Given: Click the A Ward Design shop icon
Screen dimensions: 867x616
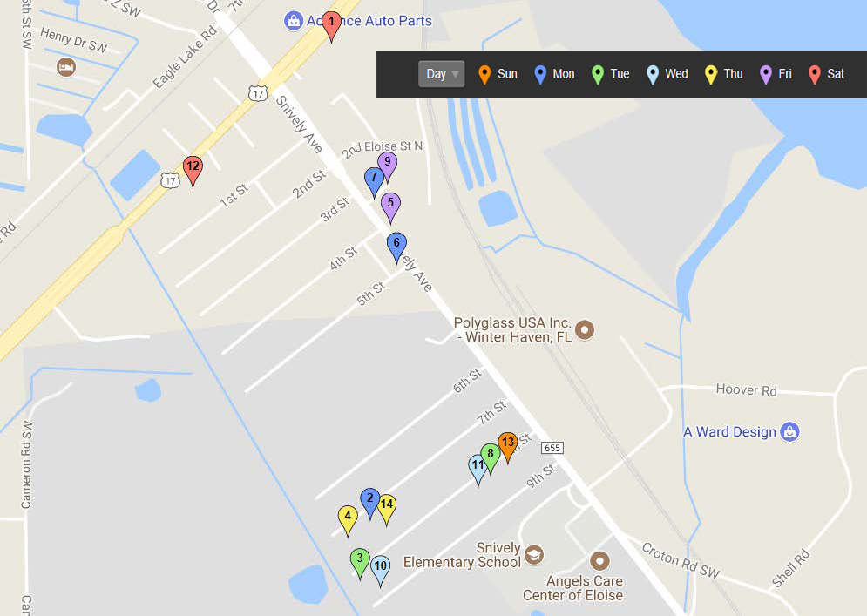Looking at the screenshot, I should [x=789, y=432].
